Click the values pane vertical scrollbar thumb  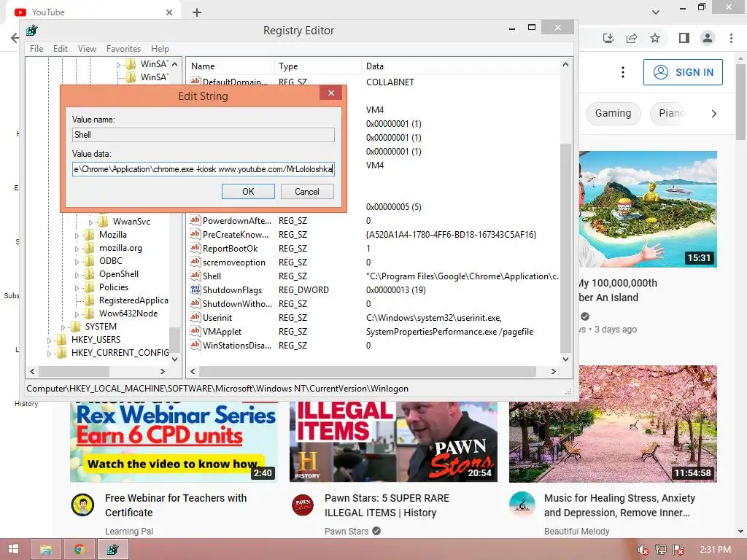coord(565,248)
